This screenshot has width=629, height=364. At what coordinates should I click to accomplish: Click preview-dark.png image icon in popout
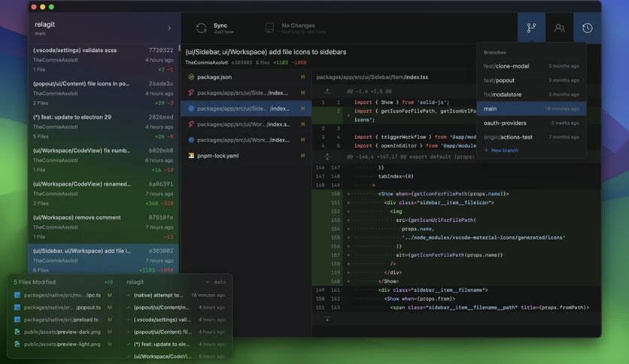coord(17,332)
